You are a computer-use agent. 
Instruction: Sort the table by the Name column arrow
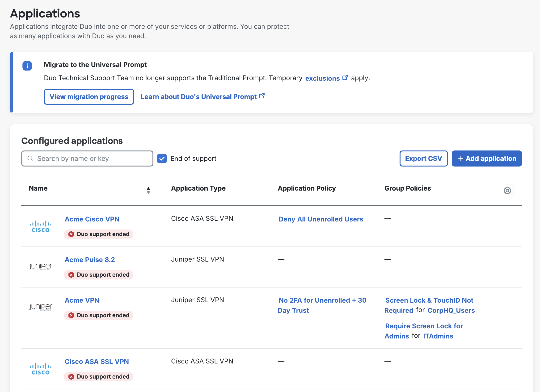coord(148,190)
